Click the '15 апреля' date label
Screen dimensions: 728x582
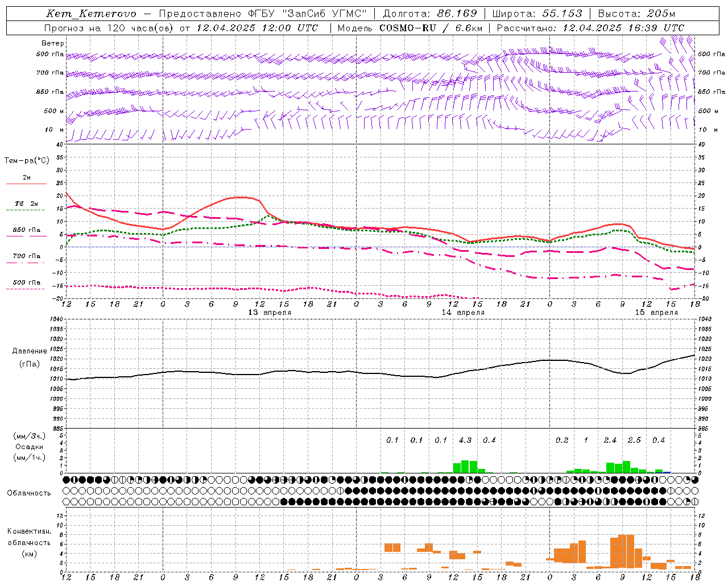(x=656, y=313)
